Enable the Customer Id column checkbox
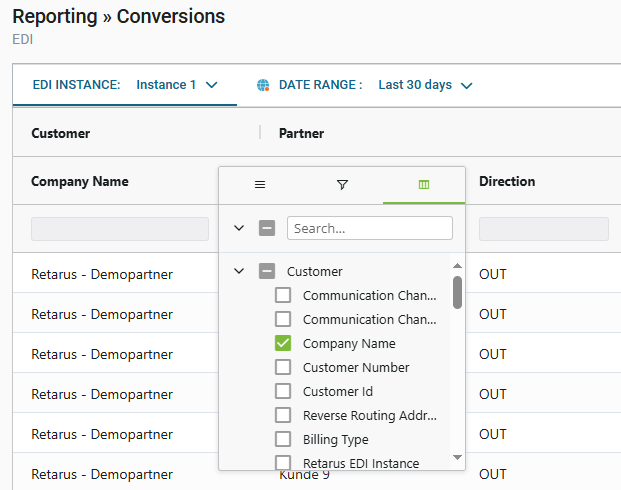The width and height of the screenshot is (621, 490). click(283, 391)
